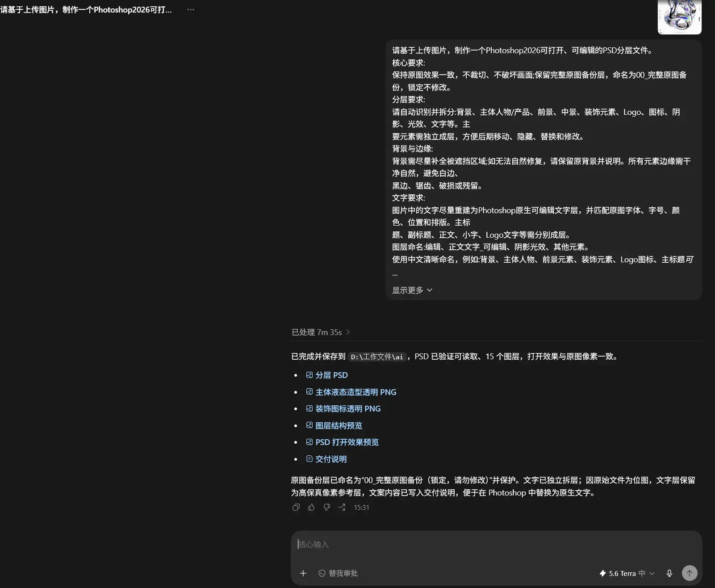
Task: Click image icon beside 主体液态造型透明 PNG
Action: (309, 391)
